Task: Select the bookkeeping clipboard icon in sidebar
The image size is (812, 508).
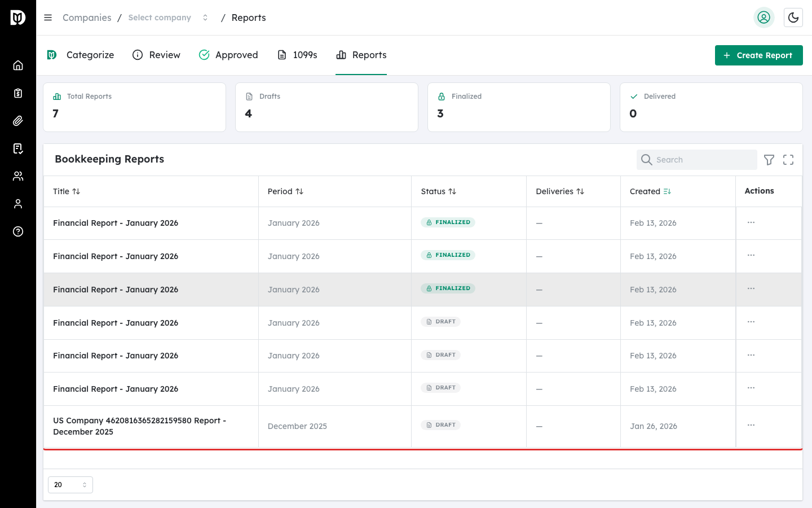Action: [18, 93]
